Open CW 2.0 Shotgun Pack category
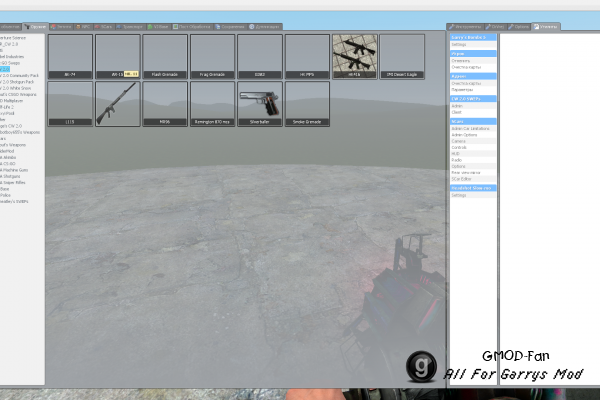This screenshot has height=400, width=600. click(17, 82)
